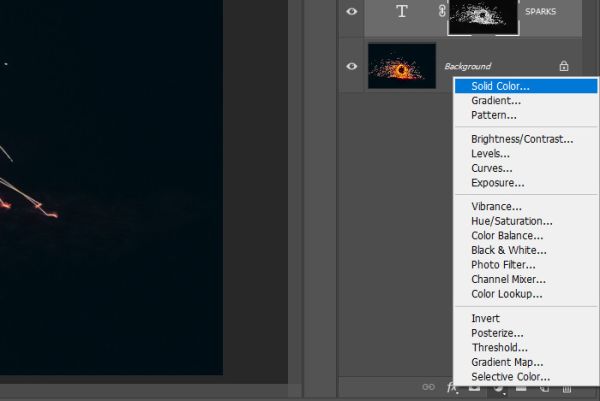Viewport: 600px width, 401px height.
Task: Select the Background layer thumbnail
Action: (402, 66)
